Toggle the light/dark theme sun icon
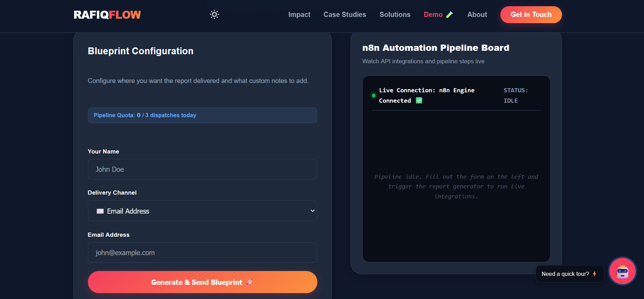Screen dimensions: 644x299 click(215, 15)
